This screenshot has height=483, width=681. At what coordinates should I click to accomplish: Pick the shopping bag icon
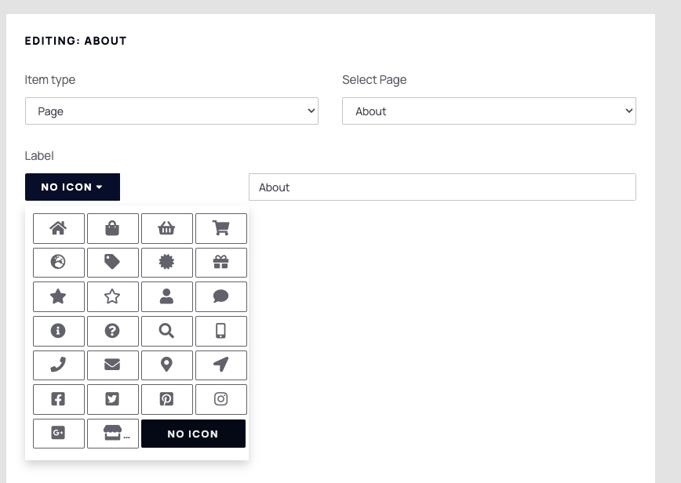[x=112, y=228]
